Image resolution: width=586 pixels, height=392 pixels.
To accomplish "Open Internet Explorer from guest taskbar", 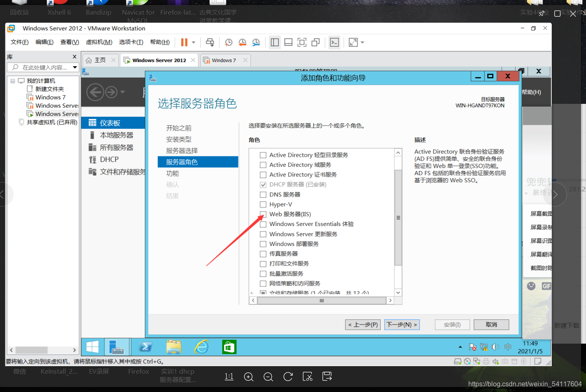I will pos(202,347).
